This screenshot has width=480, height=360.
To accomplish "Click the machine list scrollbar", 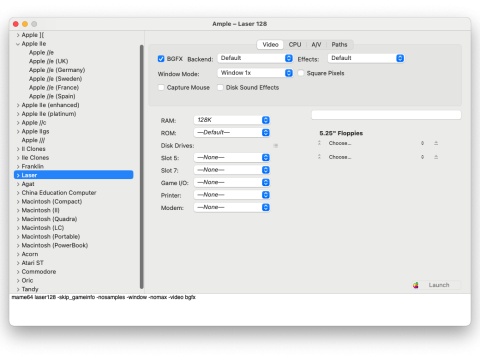I will point(142,167).
